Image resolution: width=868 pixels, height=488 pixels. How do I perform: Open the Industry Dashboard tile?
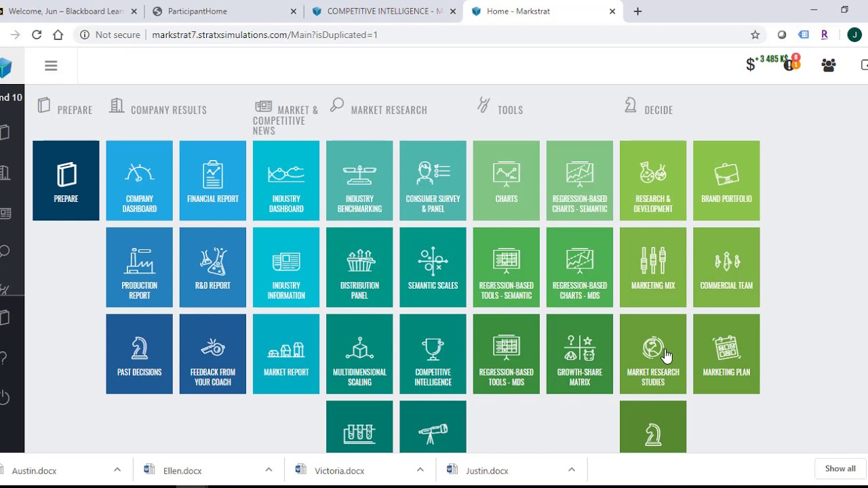tap(286, 180)
